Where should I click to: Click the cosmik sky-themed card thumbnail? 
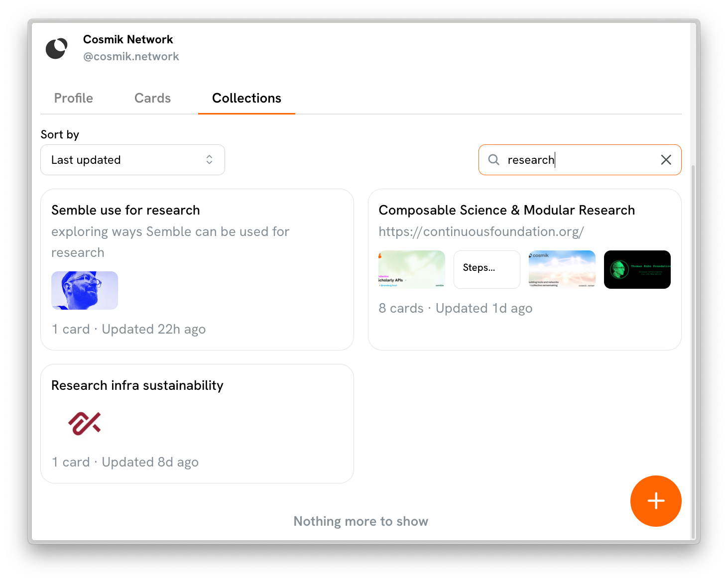[562, 269]
